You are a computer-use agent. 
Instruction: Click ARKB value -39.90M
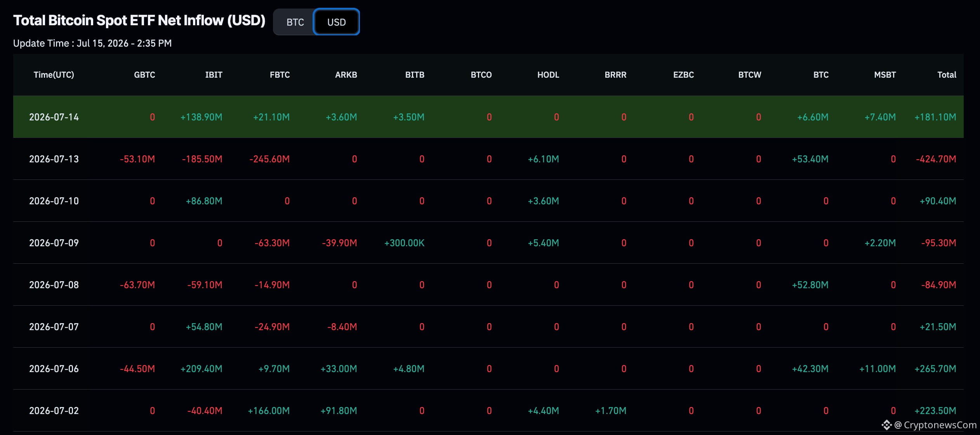(x=339, y=243)
